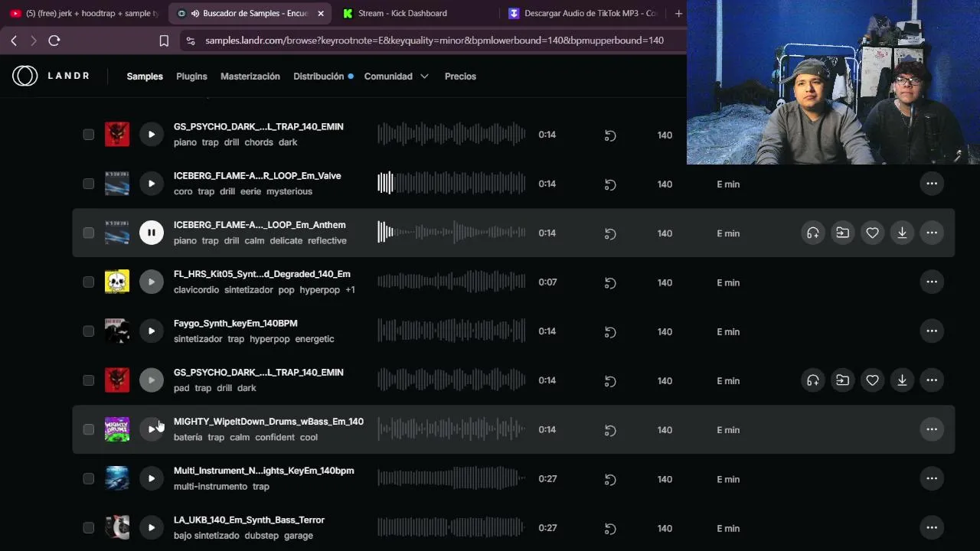Click the headphones icon on ICEBERG Em_Anthem row
Screen dimensions: 980x551
click(813, 233)
